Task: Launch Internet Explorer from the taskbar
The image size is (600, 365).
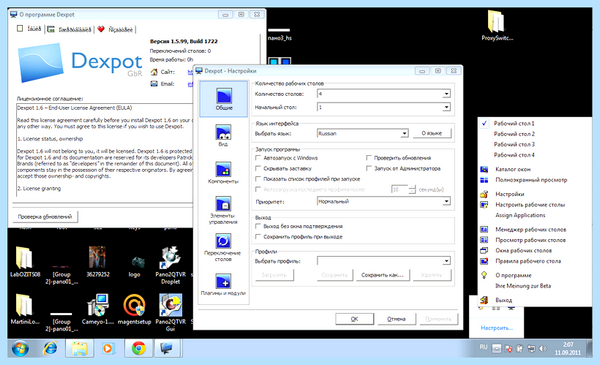Action: click(50, 349)
